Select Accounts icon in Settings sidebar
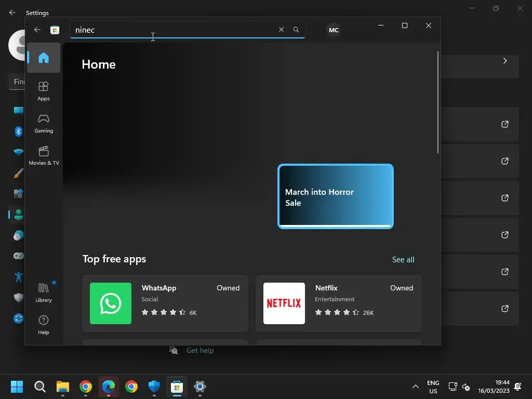 coord(19,215)
